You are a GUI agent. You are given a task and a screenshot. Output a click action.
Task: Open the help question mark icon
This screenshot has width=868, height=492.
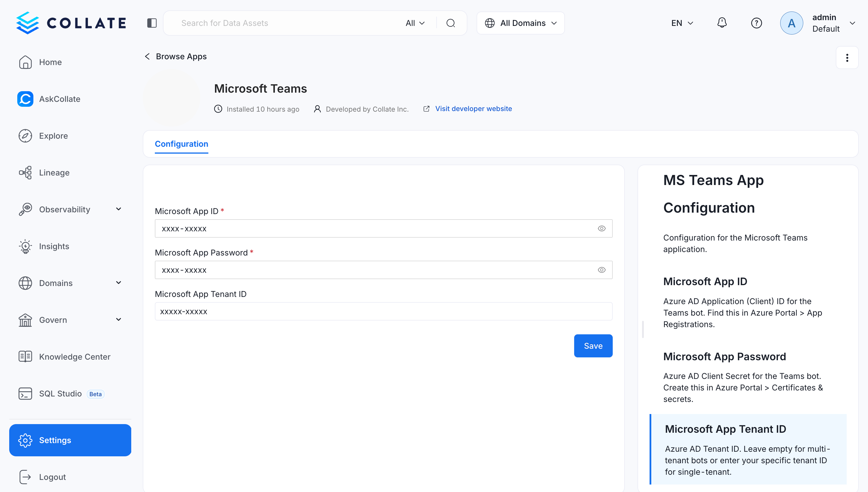(756, 23)
